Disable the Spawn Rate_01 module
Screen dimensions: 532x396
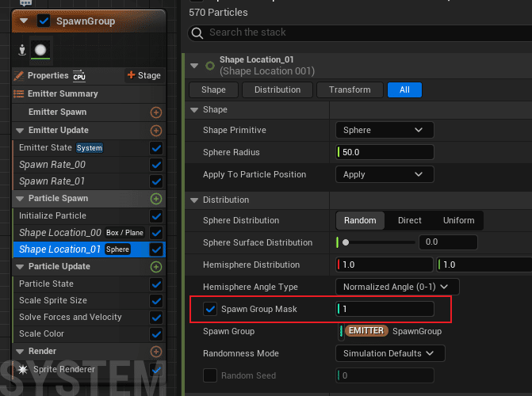(x=156, y=181)
